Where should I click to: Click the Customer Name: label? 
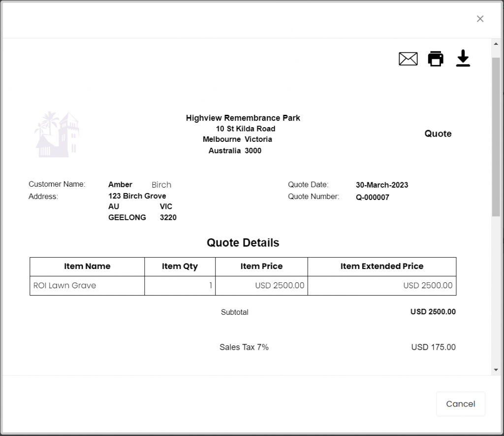click(57, 184)
